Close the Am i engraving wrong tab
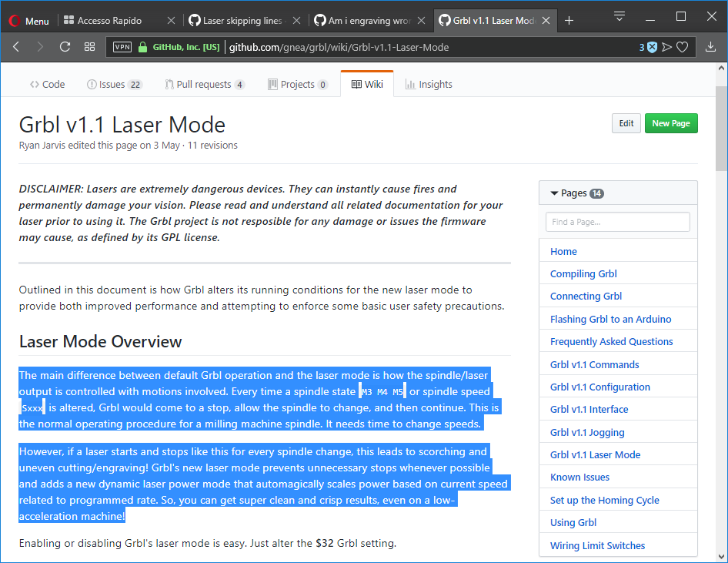Viewport: 728px width, 563px height. (421, 21)
